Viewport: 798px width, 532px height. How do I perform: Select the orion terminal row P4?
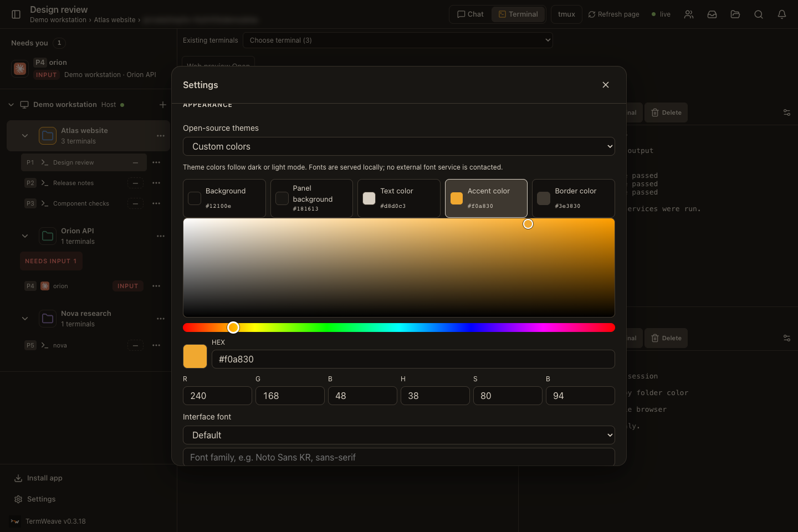tap(84, 286)
